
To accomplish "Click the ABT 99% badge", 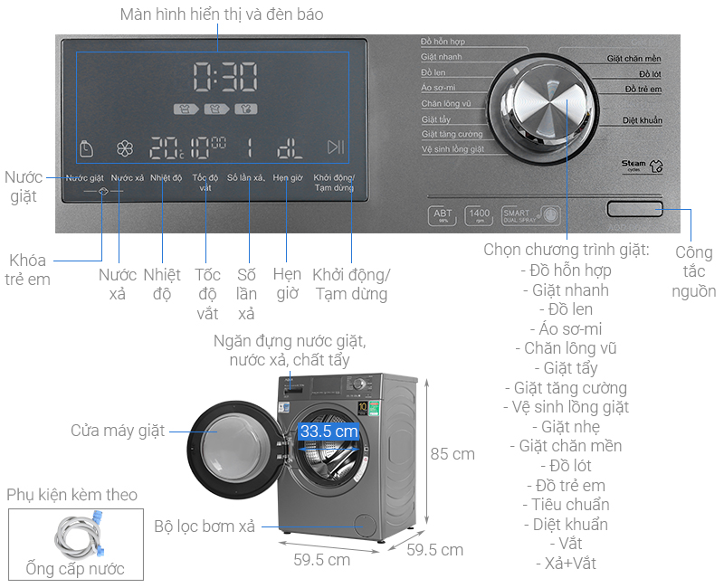I will (443, 215).
